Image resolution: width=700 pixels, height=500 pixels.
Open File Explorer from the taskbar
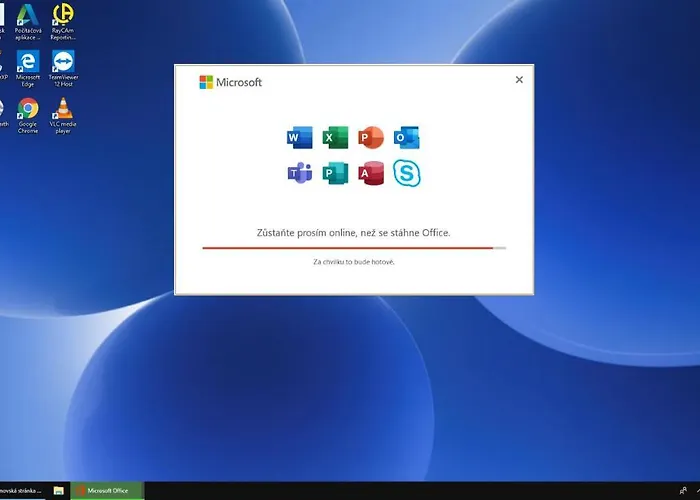pyautogui.click(x=58, y=491)
